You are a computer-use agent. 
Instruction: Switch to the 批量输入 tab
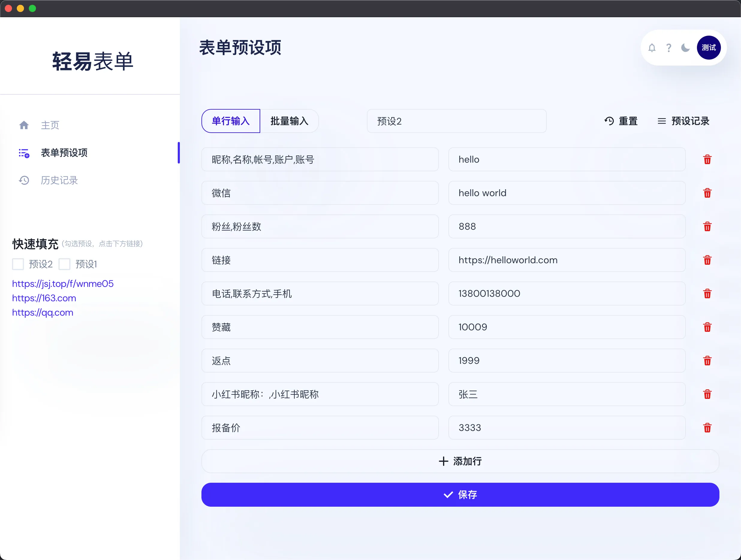[x=290, y=121]
